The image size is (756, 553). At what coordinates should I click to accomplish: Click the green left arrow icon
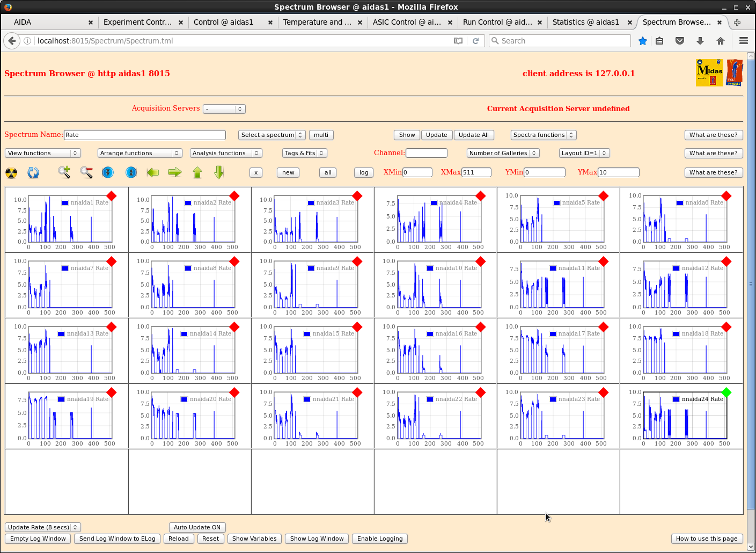[153, 172]
